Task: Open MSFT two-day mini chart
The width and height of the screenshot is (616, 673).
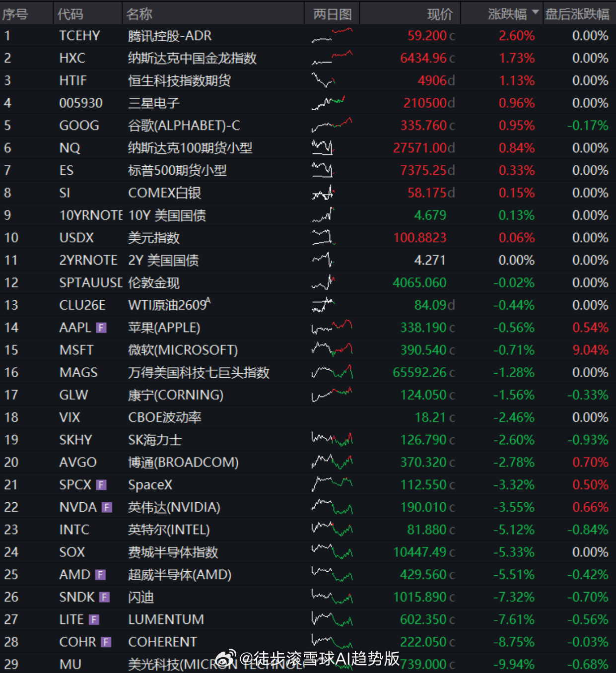Action: (332, 350)
